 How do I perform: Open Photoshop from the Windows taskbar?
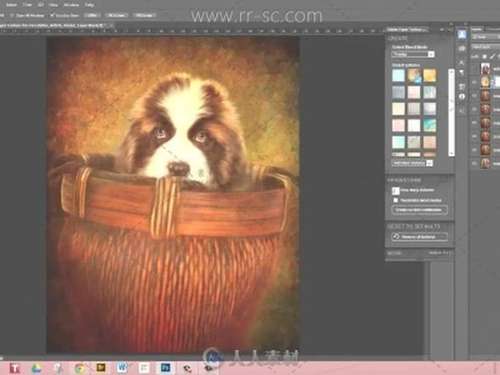pos(165,368)
